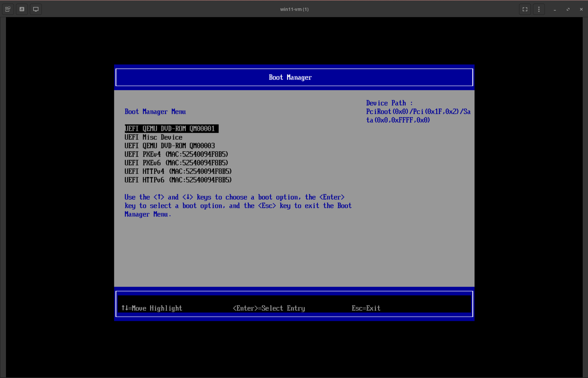Pick the UEFI HTTPv6 boot option
588x378 pixels.
click(178, 180)
